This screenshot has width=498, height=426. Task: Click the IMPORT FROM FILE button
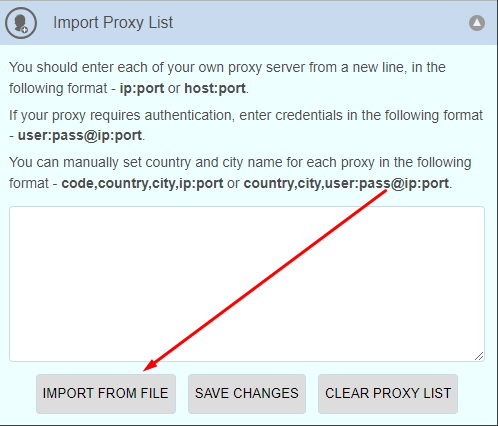click(x=106, y=394)
